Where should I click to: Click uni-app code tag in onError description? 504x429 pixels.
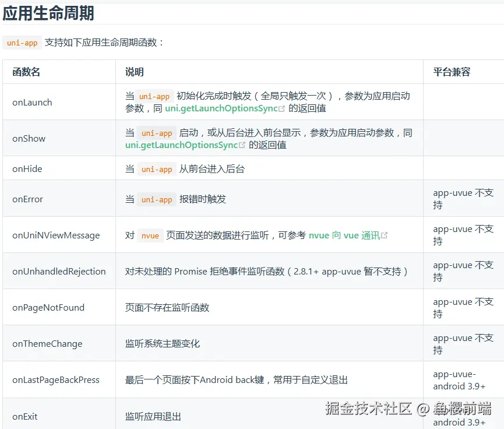pos(157,199)
